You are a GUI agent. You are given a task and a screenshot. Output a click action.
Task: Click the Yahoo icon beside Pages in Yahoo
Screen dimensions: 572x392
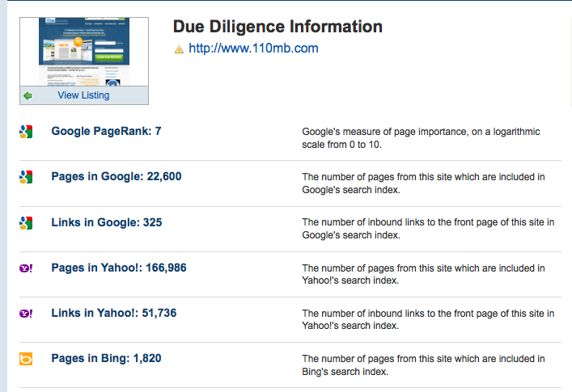pyautogui.click(x=26, y=268)
